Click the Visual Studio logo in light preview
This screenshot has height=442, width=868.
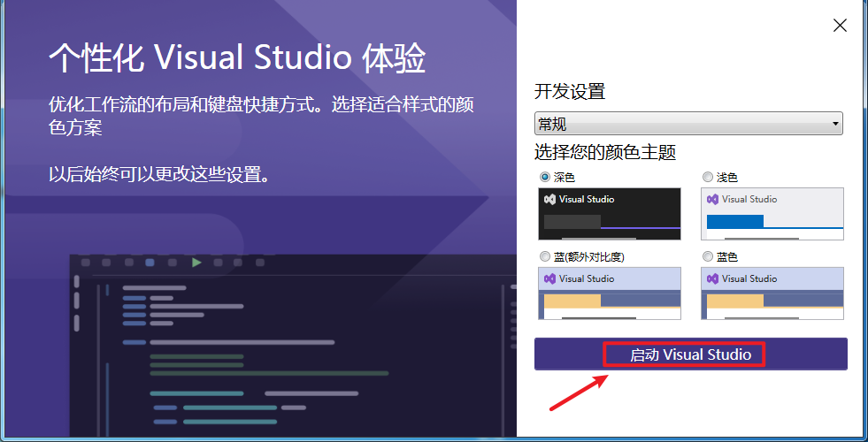point(712,199)
